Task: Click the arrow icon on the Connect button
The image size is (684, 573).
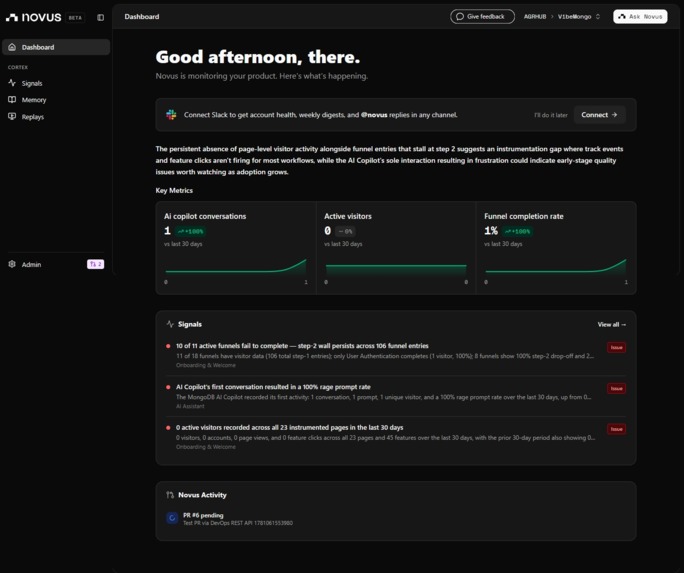Action: pyautogui.click(x=614, y=115)
